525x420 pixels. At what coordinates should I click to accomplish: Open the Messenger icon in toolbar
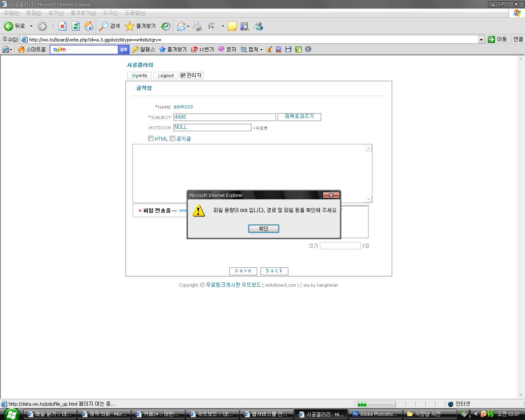click(258, 26)
